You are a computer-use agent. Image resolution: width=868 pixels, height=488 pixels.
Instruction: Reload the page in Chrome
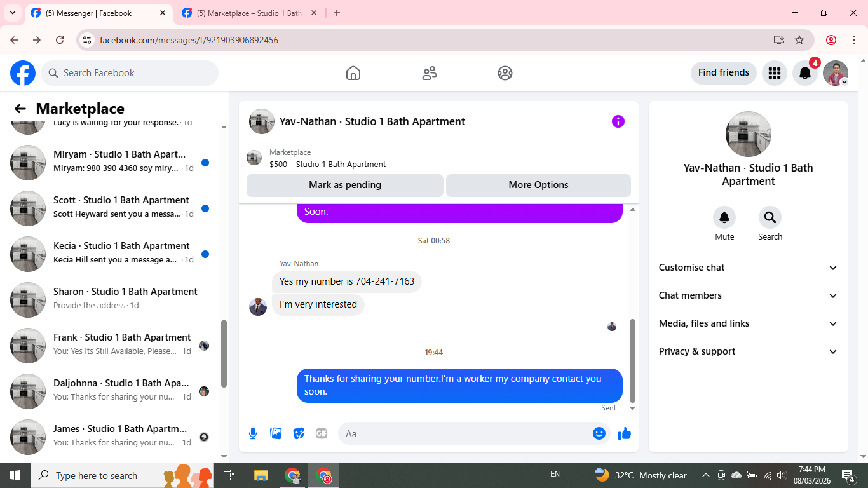(60, 40)
